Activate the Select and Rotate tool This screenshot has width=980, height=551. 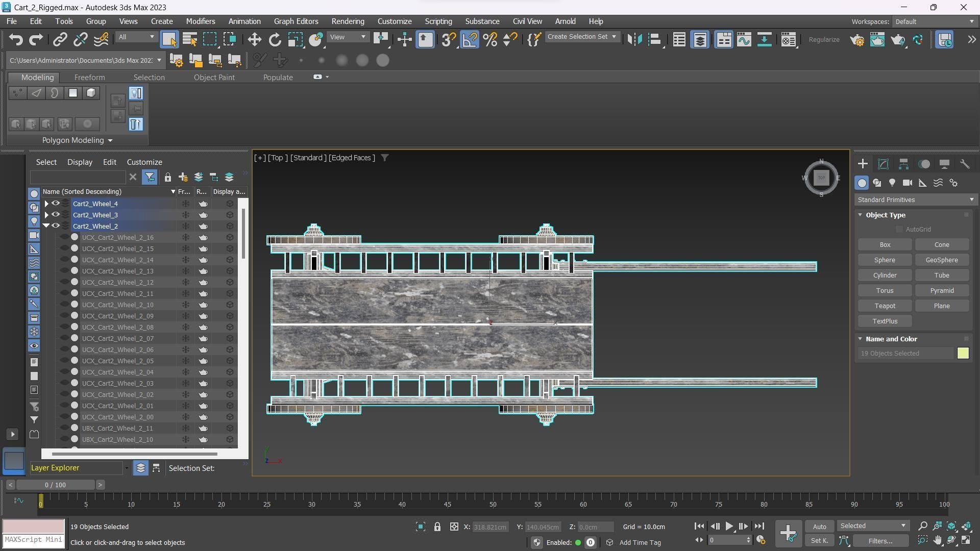coord(275,40)
